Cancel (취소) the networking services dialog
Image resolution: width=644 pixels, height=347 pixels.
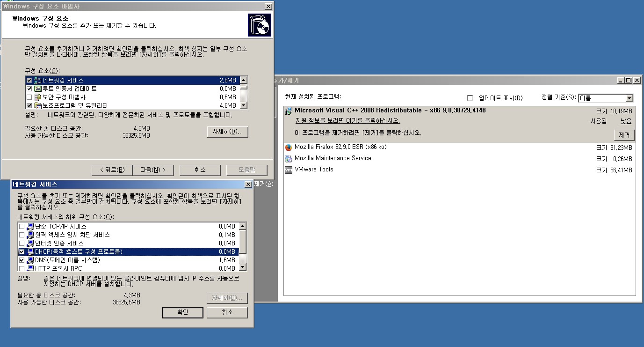pyautogui.click(x=227, y=312)
